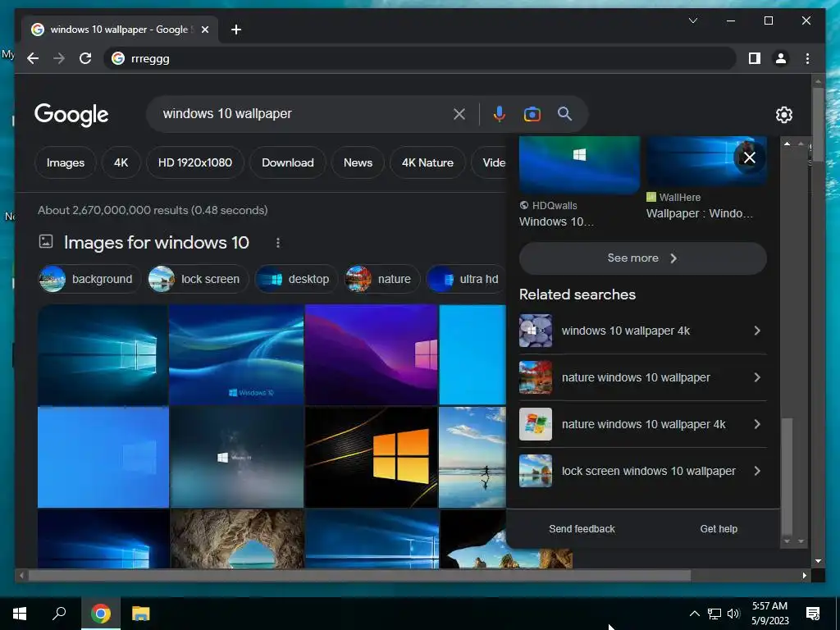Image resolution: width=840 pixels, height=630 pixels.
Task: Expand lock screen windows 10 wallpaper search
Action: tap(642, 471)
